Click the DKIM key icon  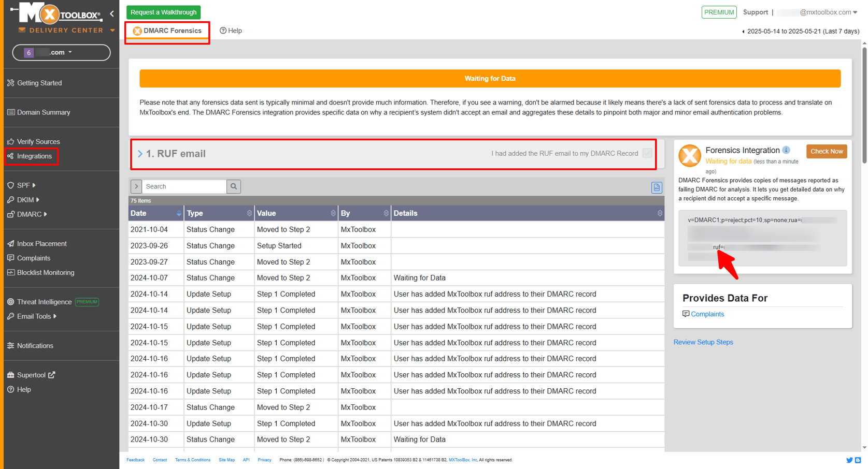point(10,199)
